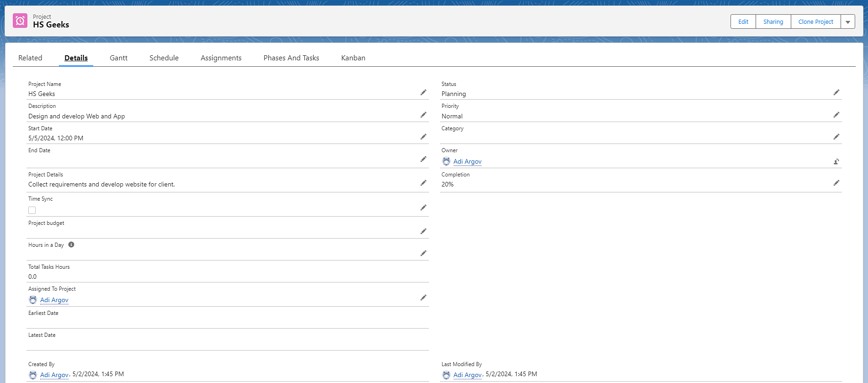Edit the Status field with pencil icon

point(836,93)
